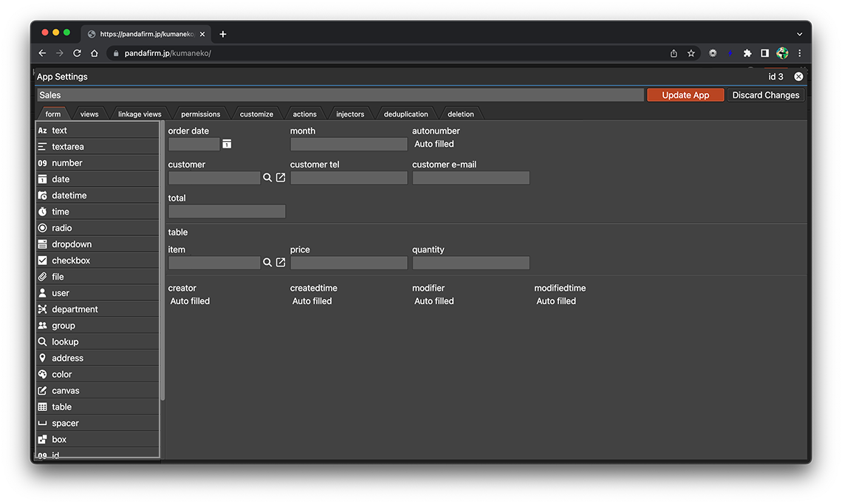Expand the Chrome tab search chevron
This screenshot has height=504, width=842.
(799, 34)
